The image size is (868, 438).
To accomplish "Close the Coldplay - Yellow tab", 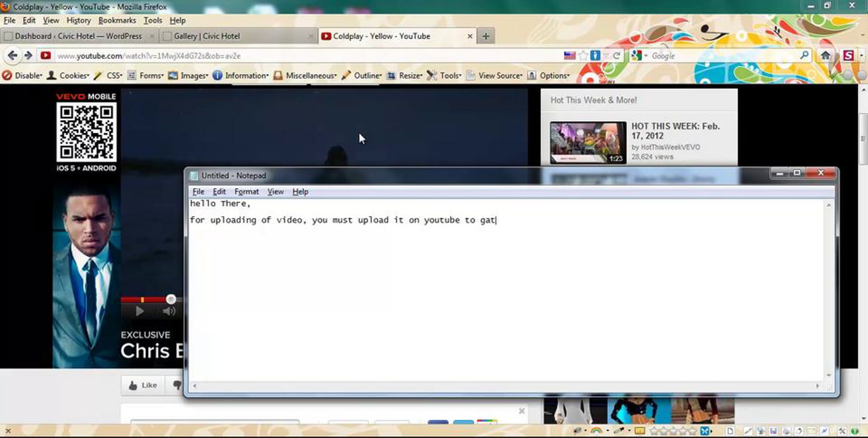I will click(x=470, y=36).
